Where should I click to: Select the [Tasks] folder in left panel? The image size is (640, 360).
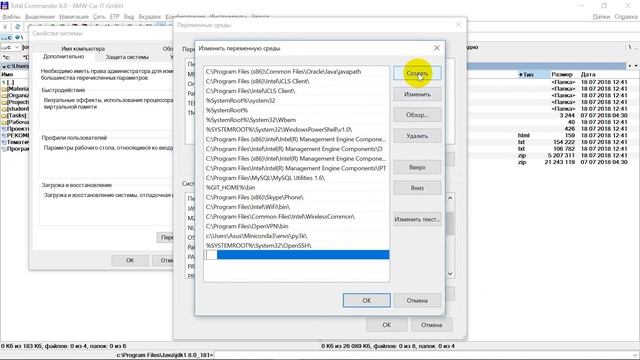click(16, 116)
